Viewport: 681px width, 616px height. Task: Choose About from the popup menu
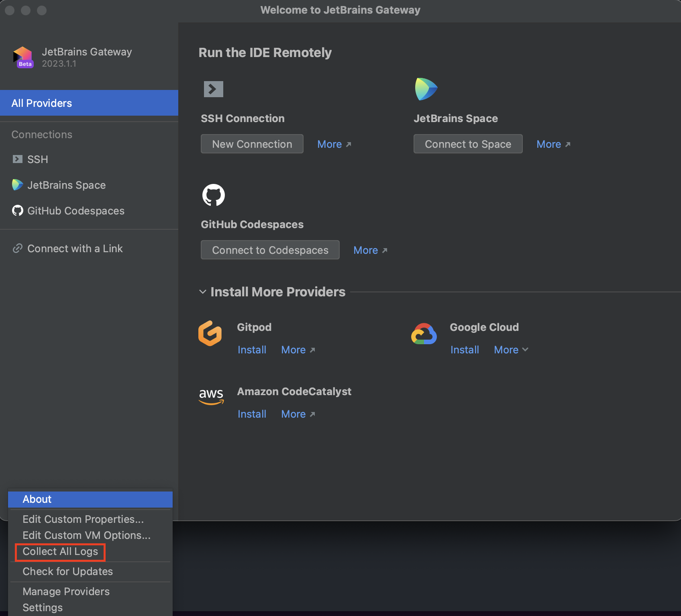point(90,499)
